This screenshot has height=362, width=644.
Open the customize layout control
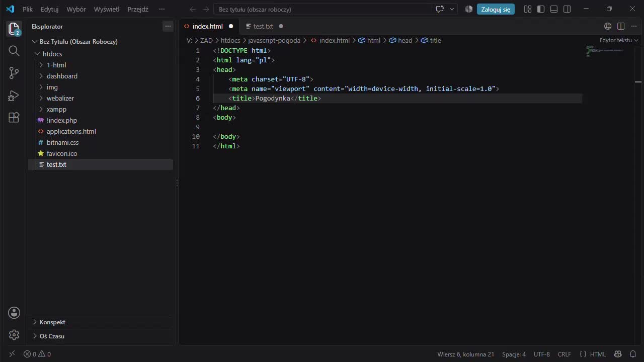528,9
